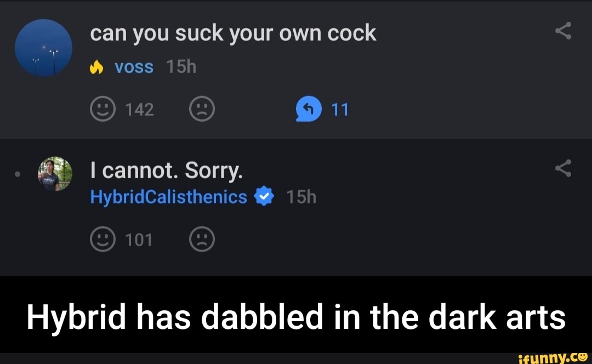Visit the voss username link
Screen dimensions: 592x364
pos(134,67)
